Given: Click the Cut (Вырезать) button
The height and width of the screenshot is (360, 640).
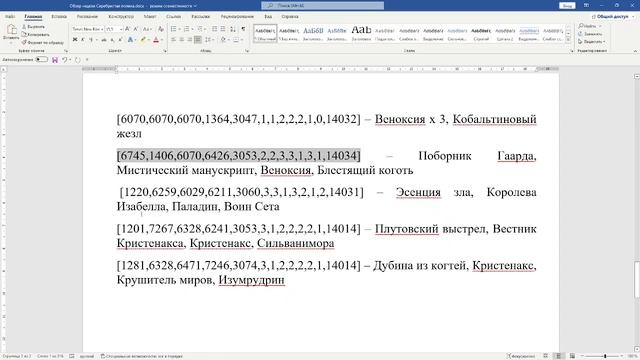Looking at the screenshot, I should (x=33, y=27).
